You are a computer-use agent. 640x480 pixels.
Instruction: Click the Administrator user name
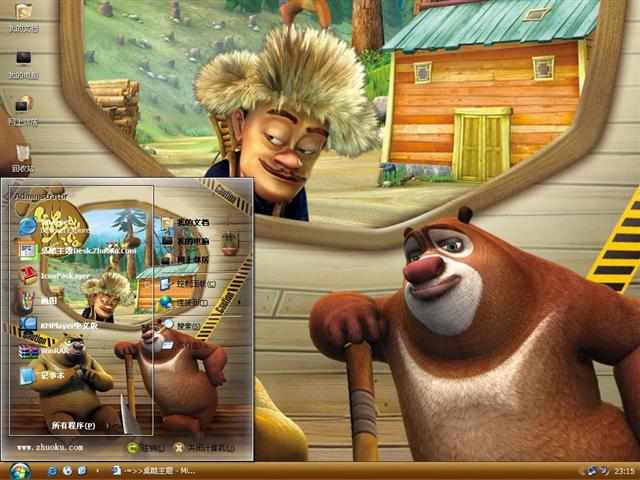(x=41, y=196)
